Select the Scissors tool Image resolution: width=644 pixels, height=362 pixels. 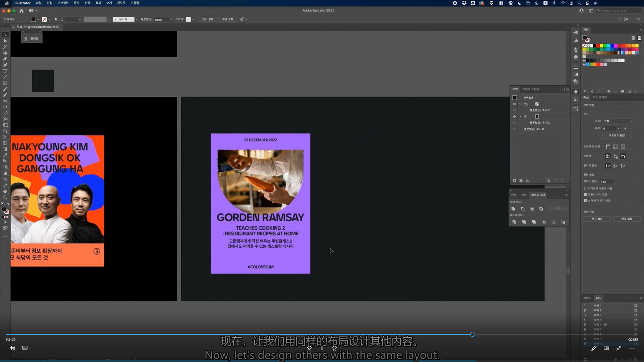point(5,101)
